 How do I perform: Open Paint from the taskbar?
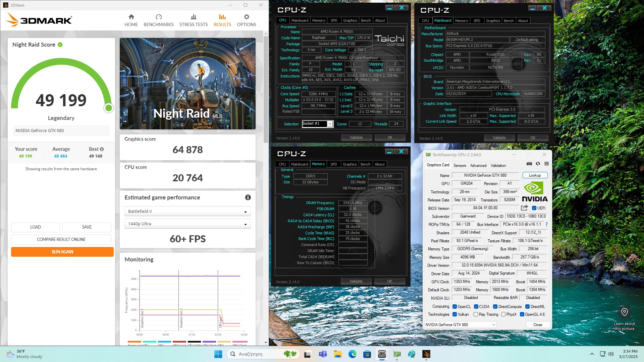(x=412, y=354)
